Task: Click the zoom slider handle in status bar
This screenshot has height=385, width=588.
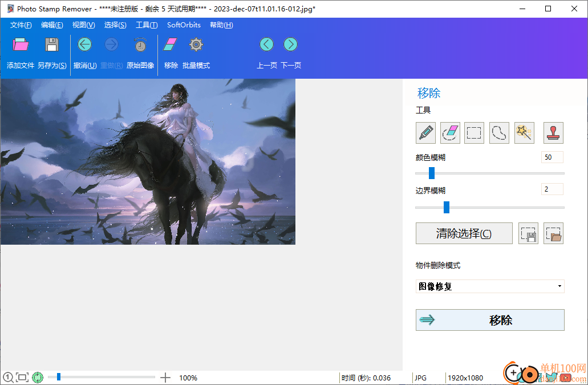Action: coord(59,377)
